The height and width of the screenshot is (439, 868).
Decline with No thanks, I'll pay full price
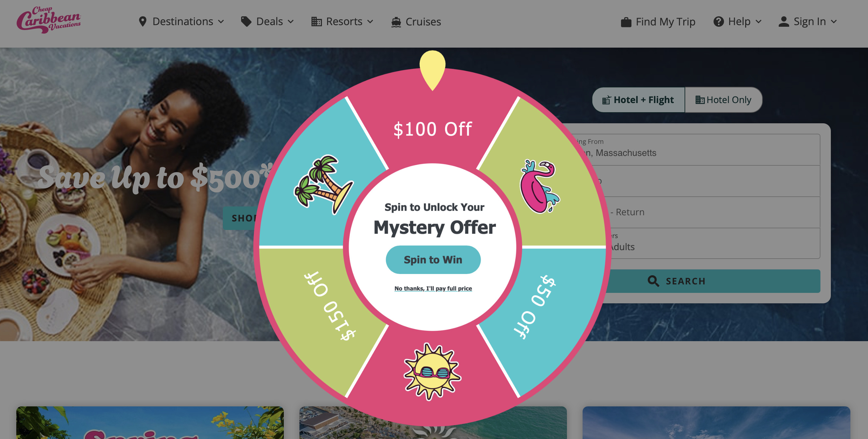point(433,289)
